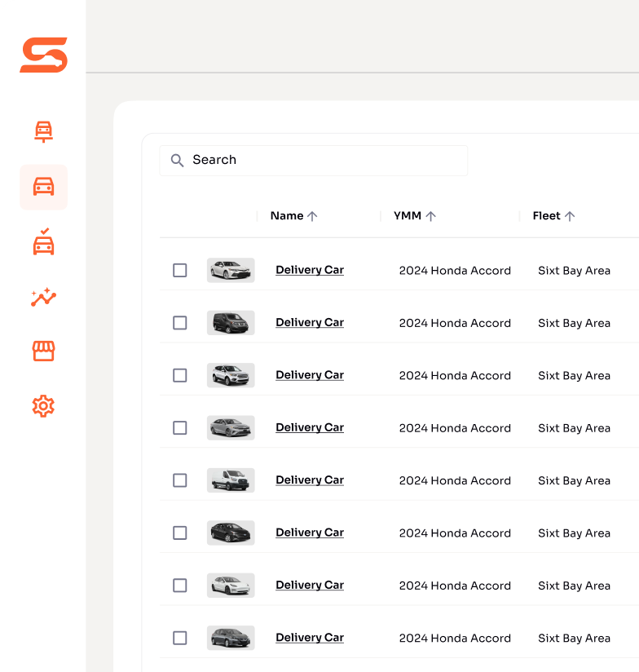Open the car with checkmark sidebar icon
Viewport: 639px width, 672px height.
click(44, 241)
